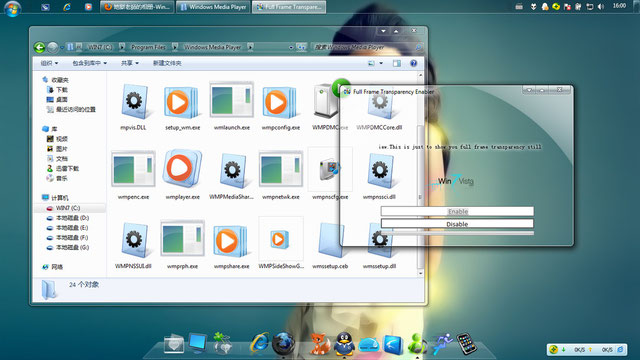640x360 pixels.
Task: Select the wmssetup.ceb file
Action: [x=330, y=245]
